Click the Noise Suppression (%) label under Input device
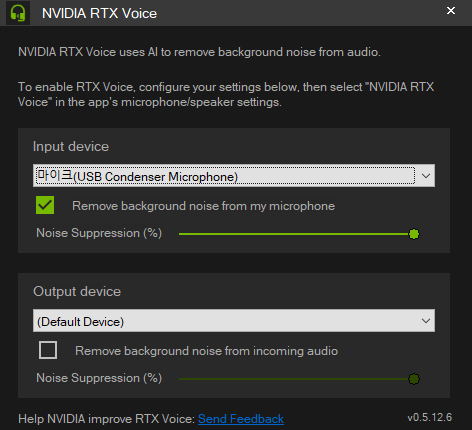The width and height of the screenshot is (472, 430). coord(99,233)
